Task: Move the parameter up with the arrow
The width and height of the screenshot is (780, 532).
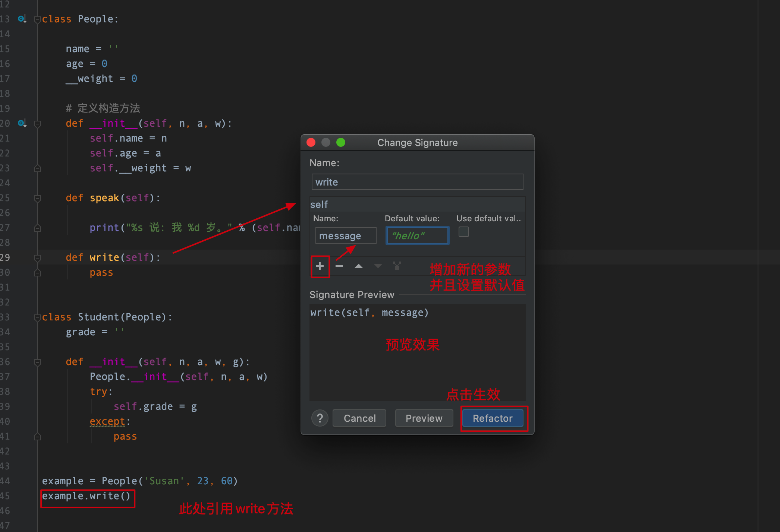Action: coord(359,266)
